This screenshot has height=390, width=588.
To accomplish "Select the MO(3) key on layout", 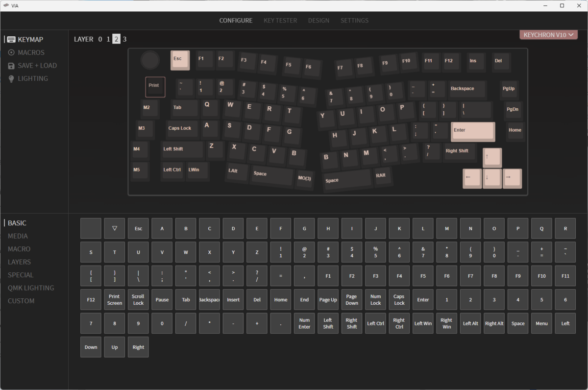I will [305, 179].
